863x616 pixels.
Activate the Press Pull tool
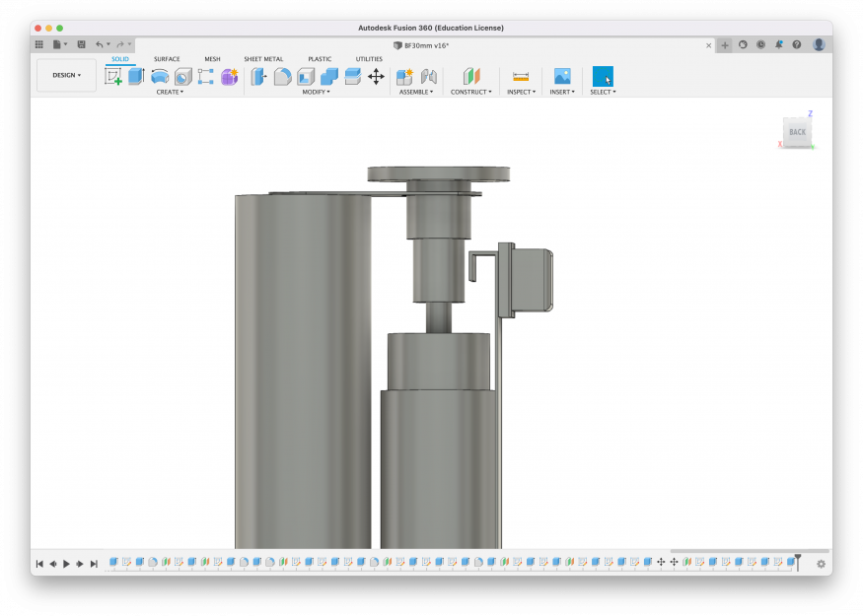[257, 76]
